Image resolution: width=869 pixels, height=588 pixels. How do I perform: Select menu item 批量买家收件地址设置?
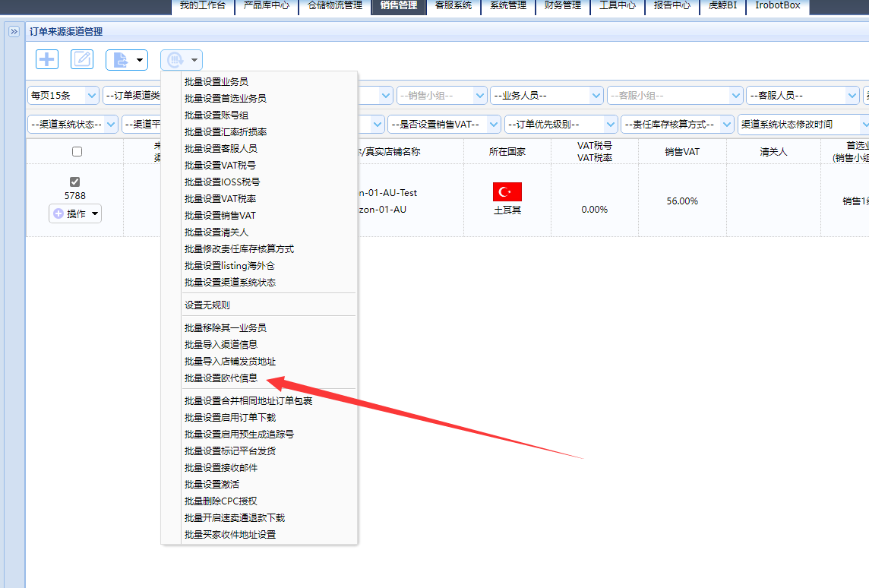(x=230, y=534)
